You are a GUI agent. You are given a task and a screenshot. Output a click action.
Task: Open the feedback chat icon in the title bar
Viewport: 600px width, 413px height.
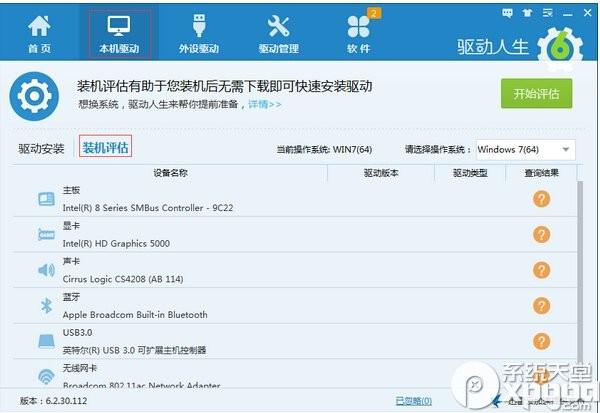point(507,13)
